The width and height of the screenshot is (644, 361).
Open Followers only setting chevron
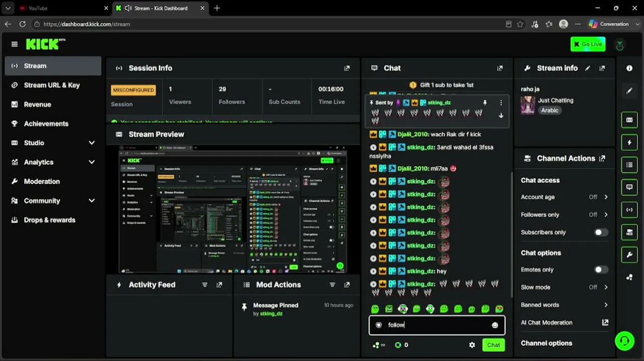(606, 215)
